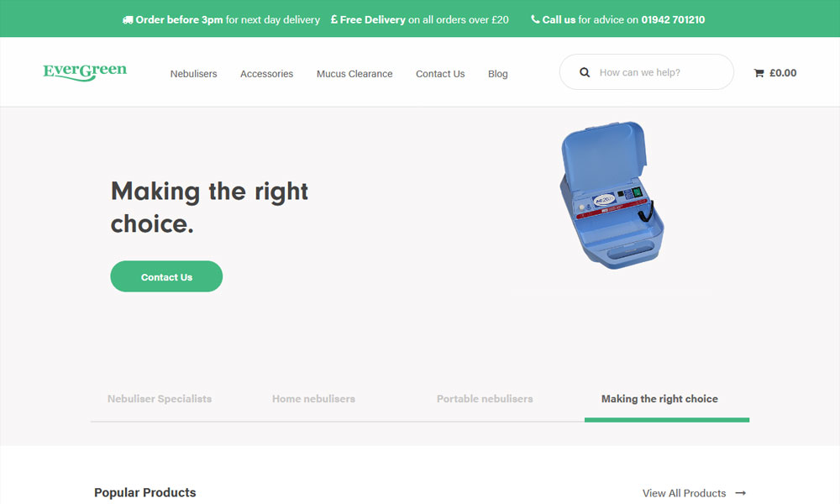Focus the 'How can we help?' search field
840x504 pixels.
coord(659,73)
